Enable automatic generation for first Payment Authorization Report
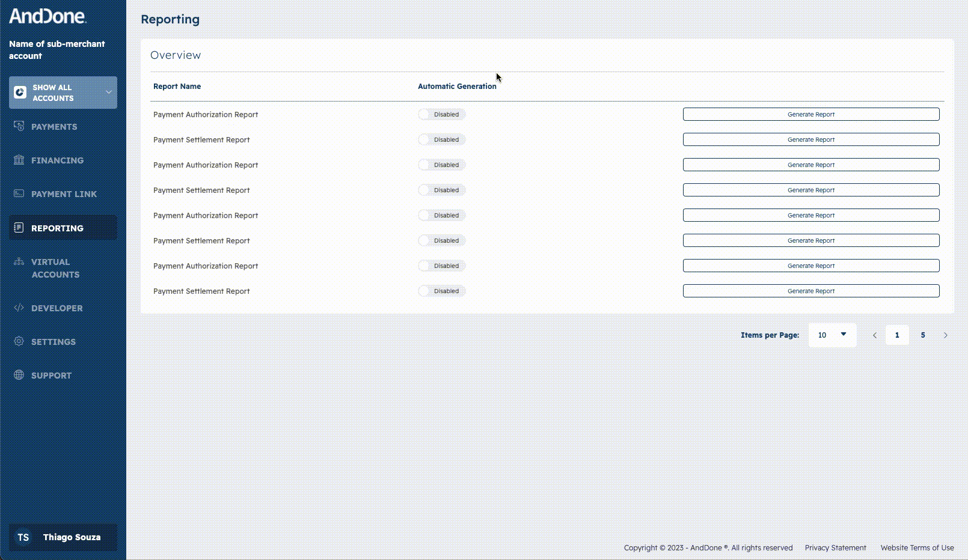968x560 pixels. coord(441,114)
